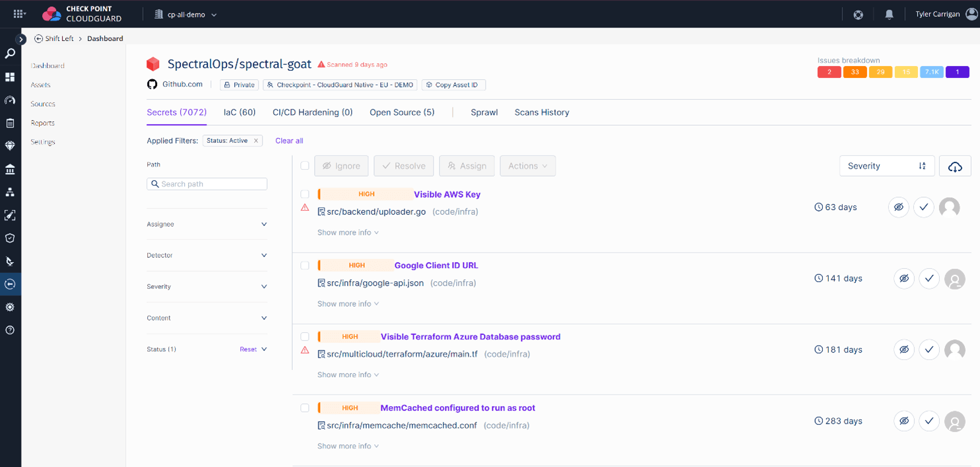This screenshot has height=467, width=980.
Task: Expand the Status (1) filter chevron
Action: [x=264, y=349]
